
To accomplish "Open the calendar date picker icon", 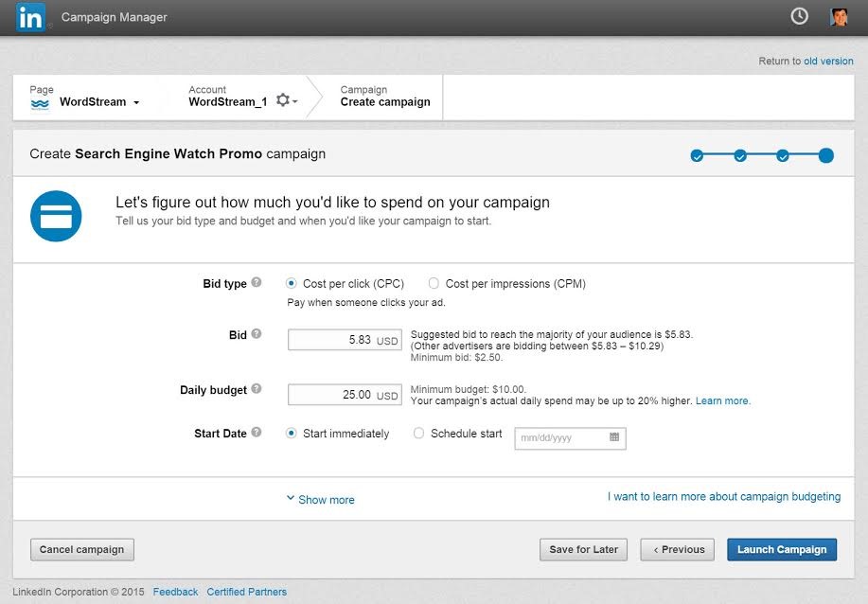I will tap(614, 437).
